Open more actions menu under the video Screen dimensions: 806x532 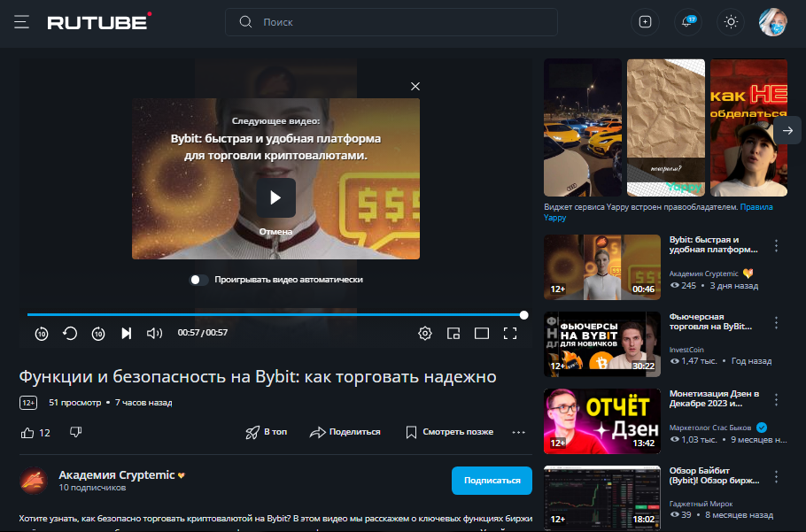pyautogui.click(x=519, y=432)
